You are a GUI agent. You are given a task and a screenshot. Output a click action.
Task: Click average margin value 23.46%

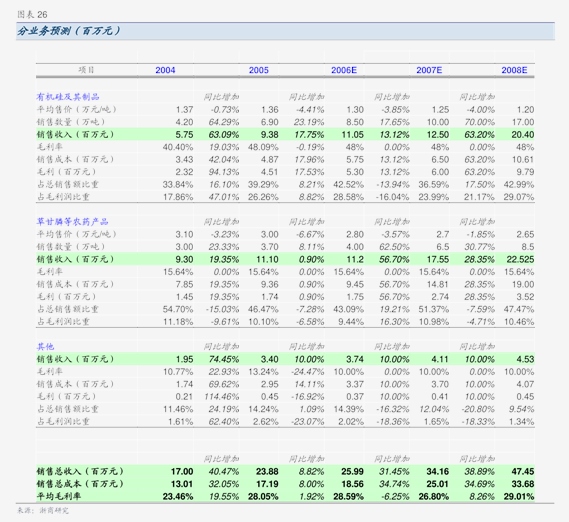tap(178, 496)
